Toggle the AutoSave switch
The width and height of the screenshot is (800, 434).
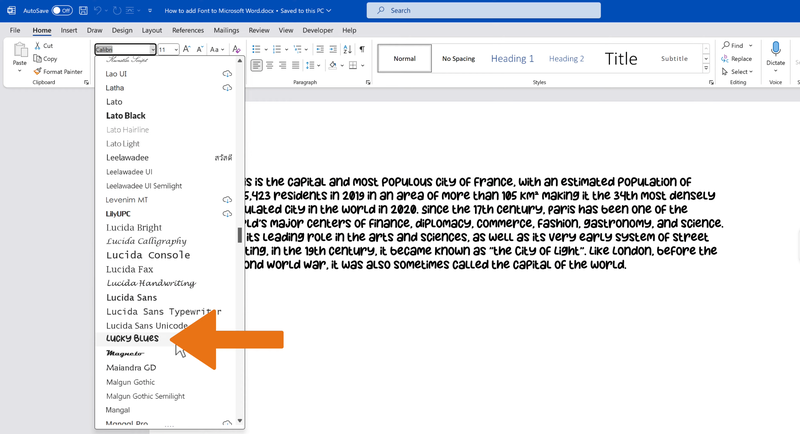tap(62, 10)
